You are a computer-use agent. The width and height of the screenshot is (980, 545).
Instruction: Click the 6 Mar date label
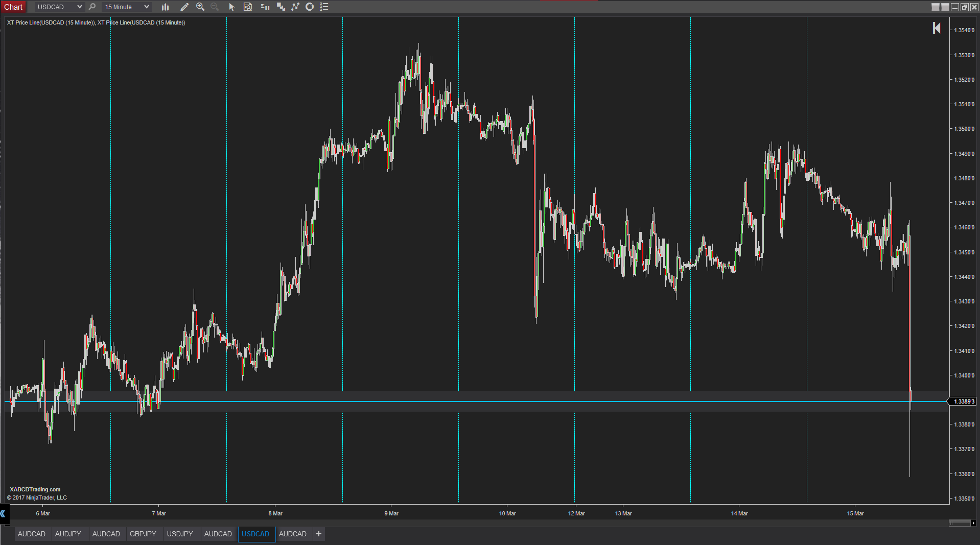pos(43,513)
